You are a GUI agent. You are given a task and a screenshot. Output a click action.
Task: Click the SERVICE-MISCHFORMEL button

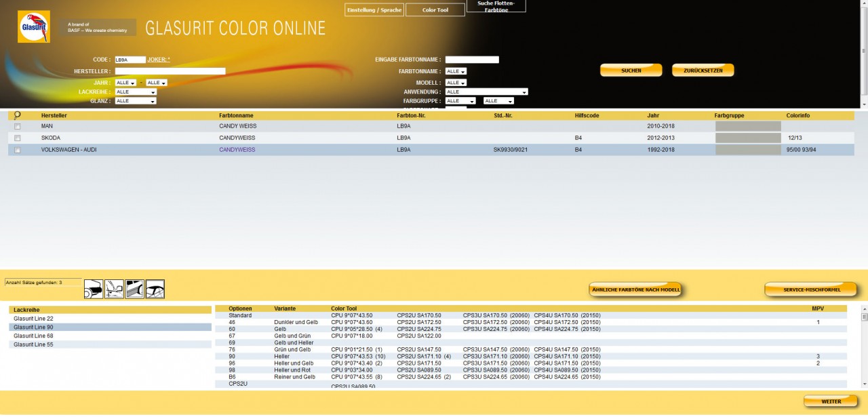coord(812,290)
